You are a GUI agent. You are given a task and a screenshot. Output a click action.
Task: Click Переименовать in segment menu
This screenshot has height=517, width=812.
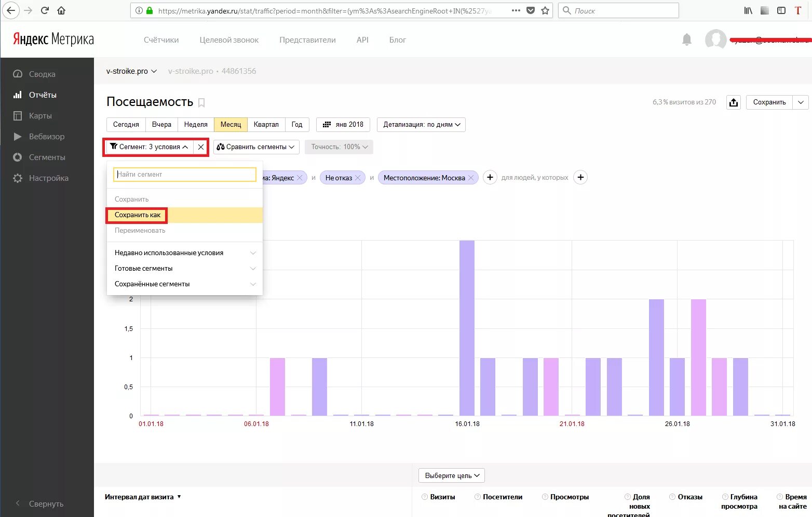[x=184, y=231]
